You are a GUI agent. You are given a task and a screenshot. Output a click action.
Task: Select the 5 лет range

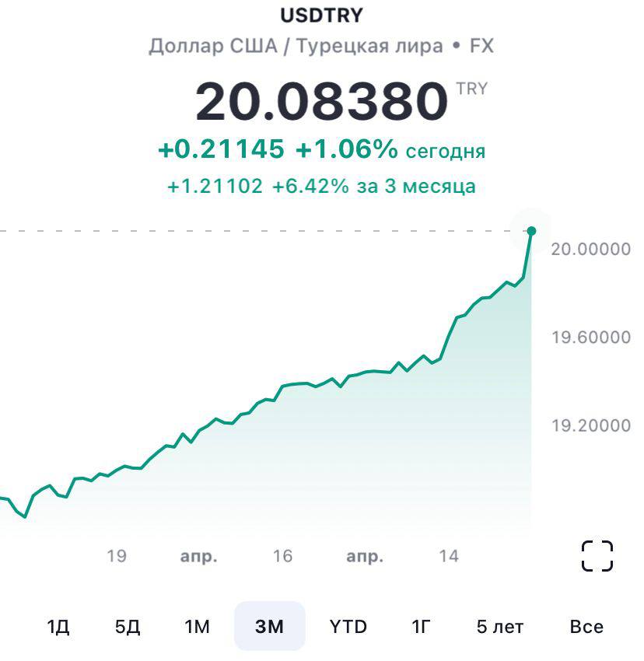pyautogui.click(x=500, y=627)
